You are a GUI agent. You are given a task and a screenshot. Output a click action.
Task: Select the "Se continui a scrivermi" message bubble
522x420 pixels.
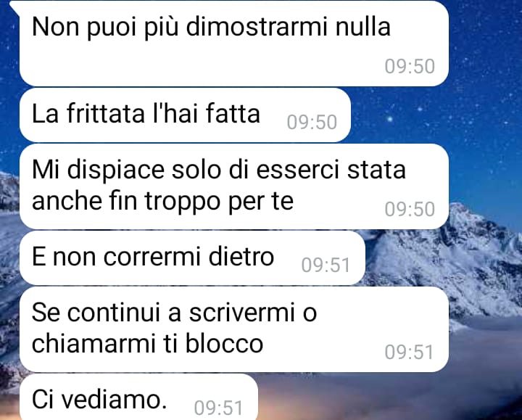pyautogui.click(x=234, y=329)
